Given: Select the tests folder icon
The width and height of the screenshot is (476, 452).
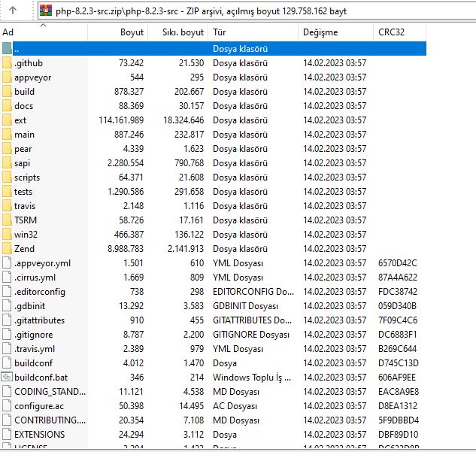Looking at the screenshot, I should click(x=7, y=192).
